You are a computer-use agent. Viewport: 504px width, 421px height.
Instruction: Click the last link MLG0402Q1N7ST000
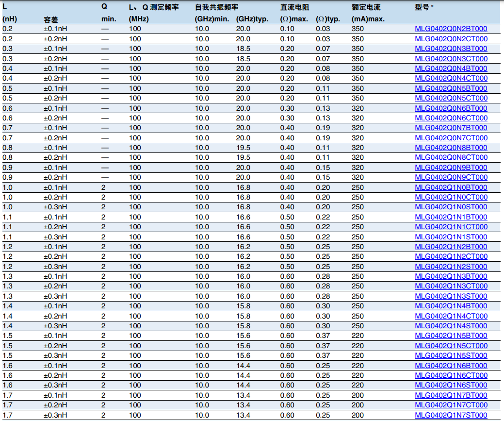pyautogui.click(x=451, y=415)
